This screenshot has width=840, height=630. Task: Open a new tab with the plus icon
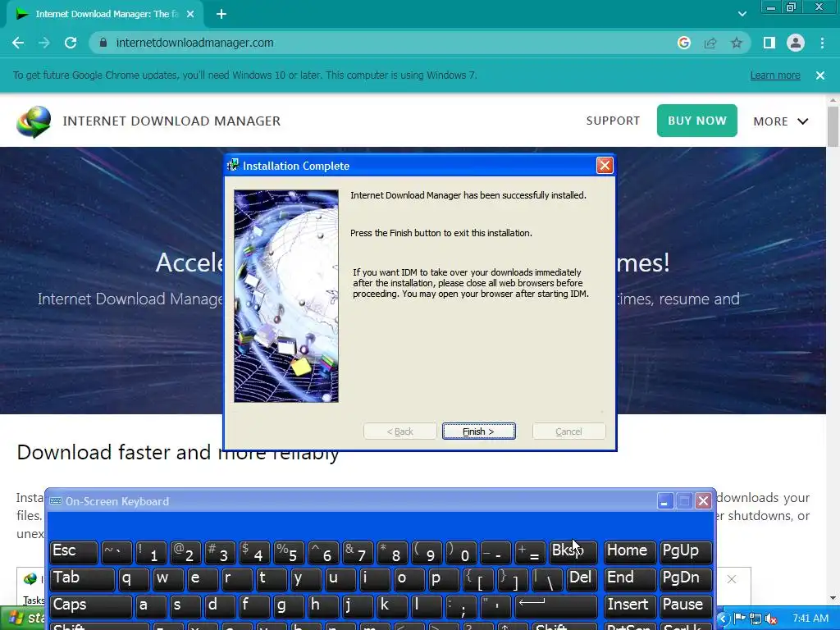(x=221, y=14)
